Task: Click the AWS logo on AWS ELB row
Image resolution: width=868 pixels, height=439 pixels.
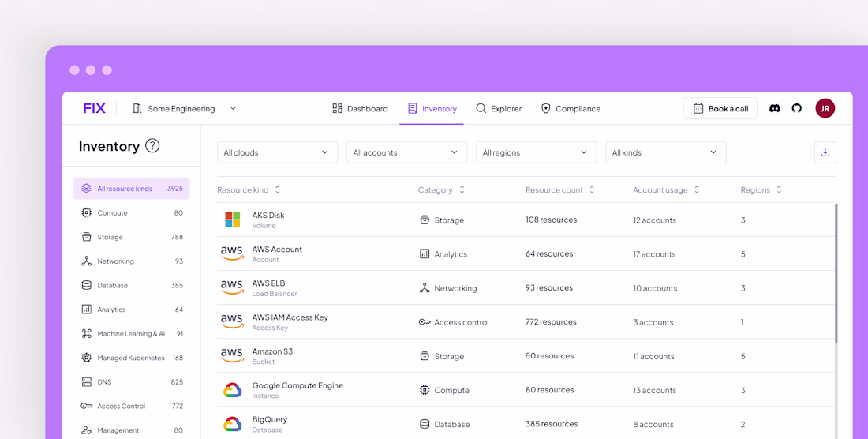Action: (x=232, y=288)
